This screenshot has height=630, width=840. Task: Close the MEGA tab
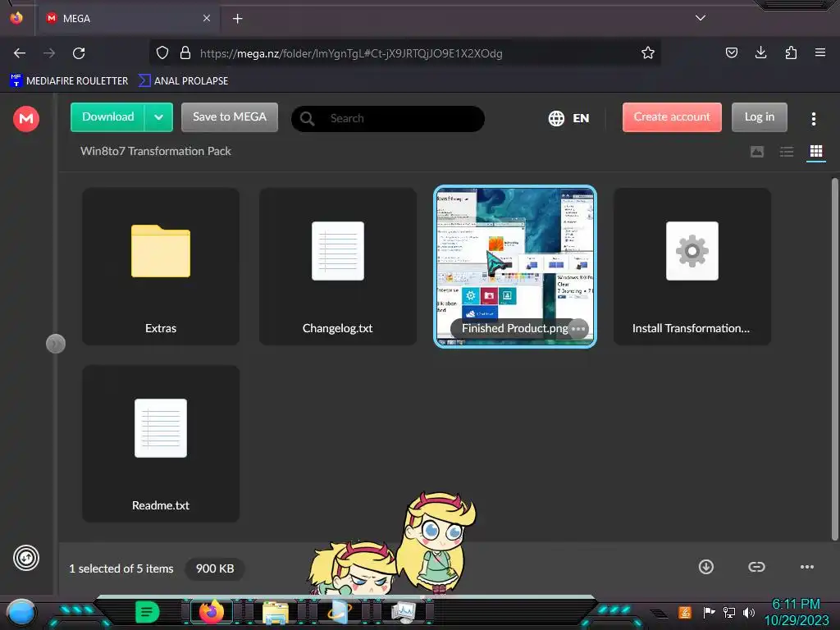207,18
